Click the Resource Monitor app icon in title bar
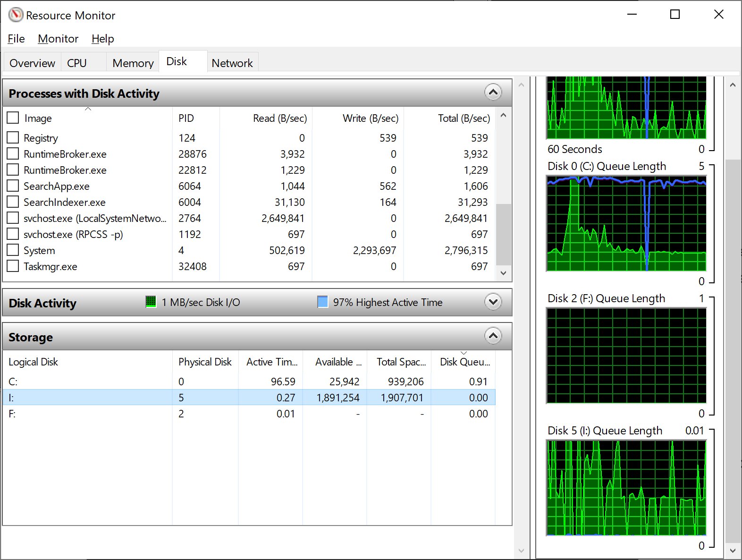 tap(16, 15)
